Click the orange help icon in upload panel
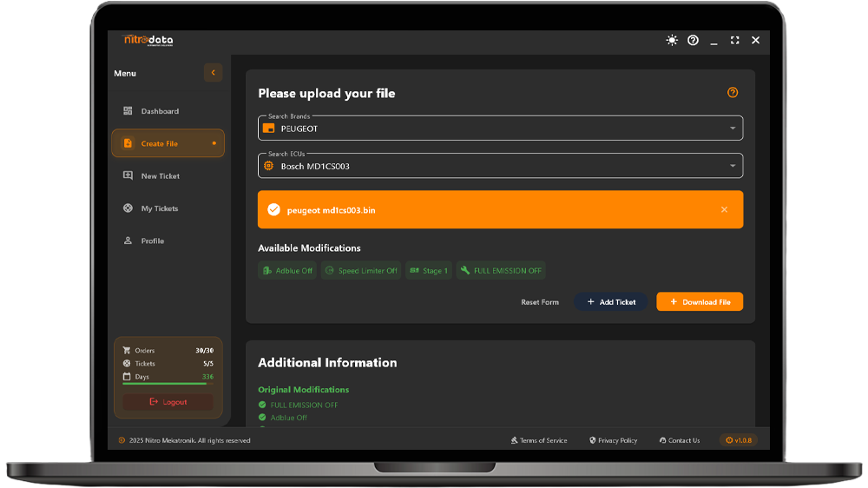 tap(733, 93)
